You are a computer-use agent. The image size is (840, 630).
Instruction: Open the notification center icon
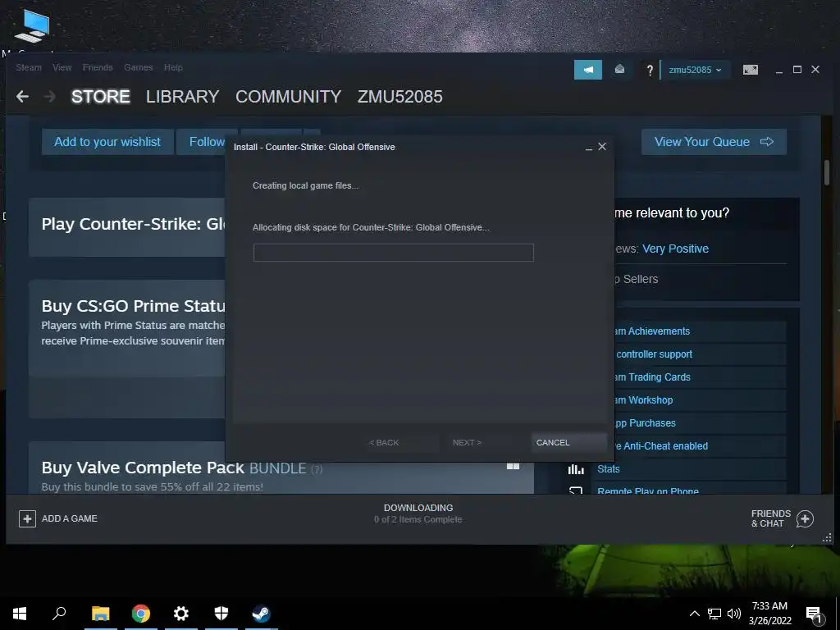(814, 615)
